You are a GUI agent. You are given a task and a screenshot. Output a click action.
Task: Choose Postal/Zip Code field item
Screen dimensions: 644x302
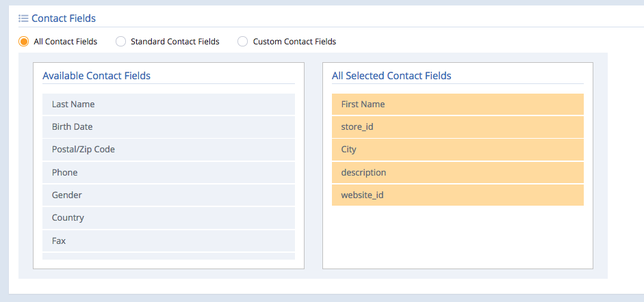tap(168, 150)
